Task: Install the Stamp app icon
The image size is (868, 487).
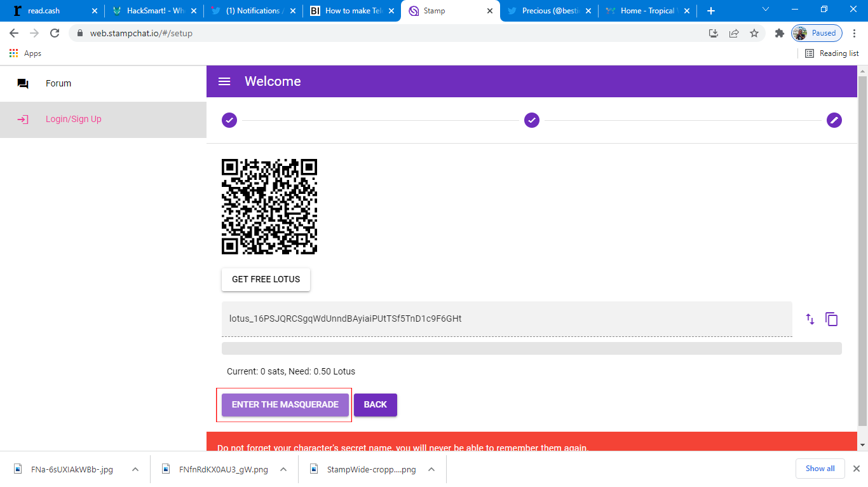Action: (x=714, y=33)
